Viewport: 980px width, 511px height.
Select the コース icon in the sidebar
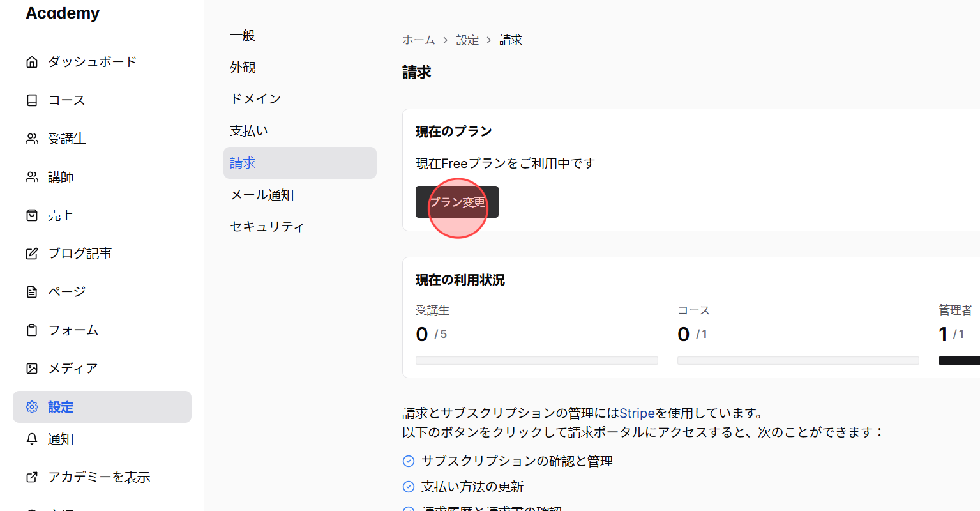[x=32, y=100]
